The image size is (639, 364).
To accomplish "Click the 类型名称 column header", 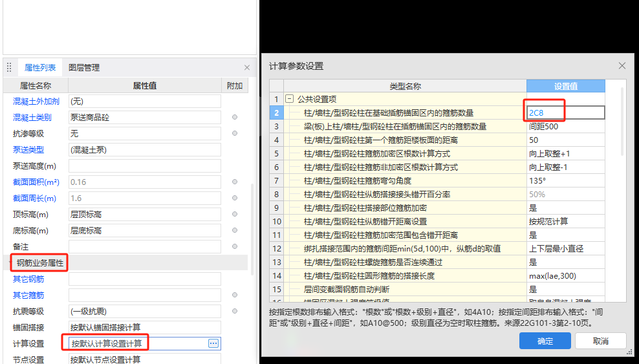I will point(405,86).
